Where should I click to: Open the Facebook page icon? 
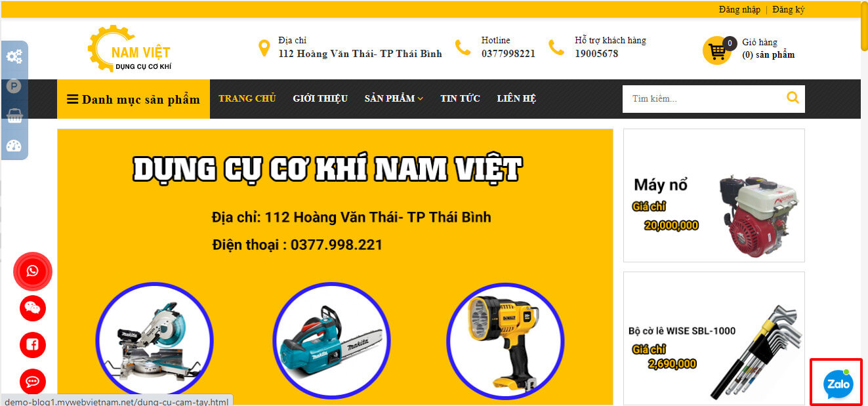(x=33, y=344)
